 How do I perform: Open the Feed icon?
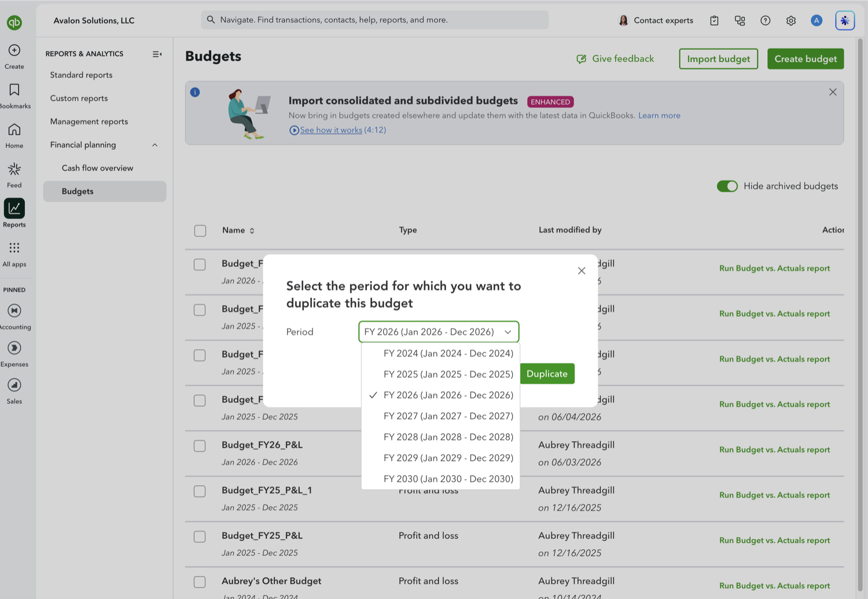14,169
